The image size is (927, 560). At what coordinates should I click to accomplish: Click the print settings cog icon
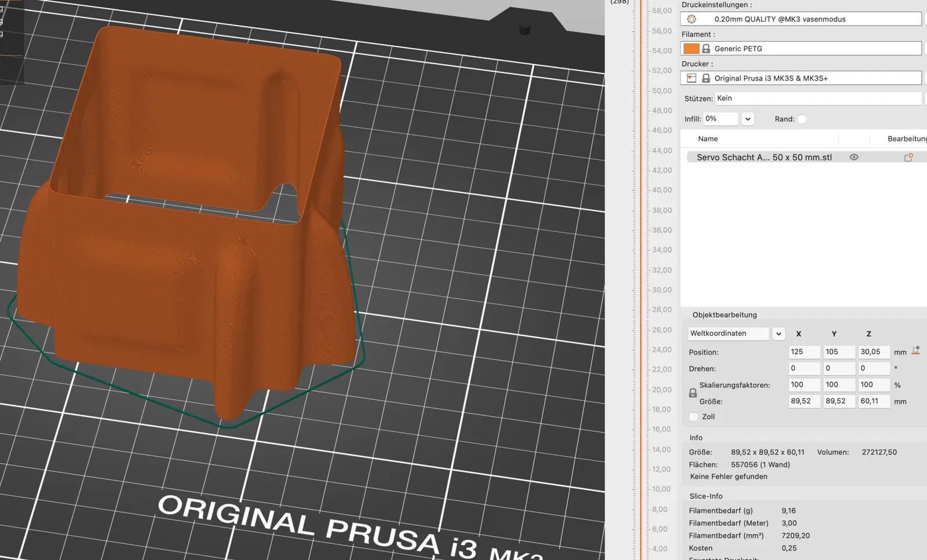[691, 19]
